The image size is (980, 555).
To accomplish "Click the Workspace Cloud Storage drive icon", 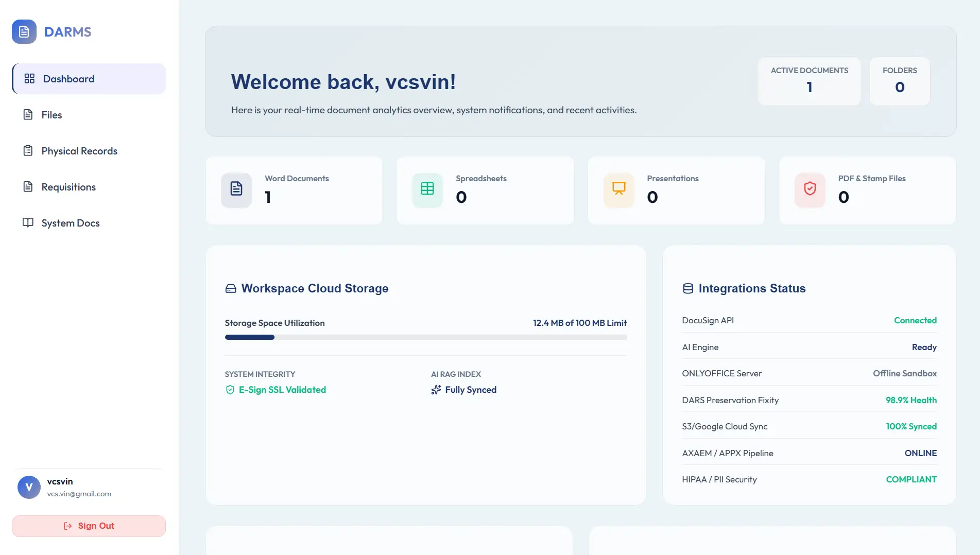I will point(231,289).
